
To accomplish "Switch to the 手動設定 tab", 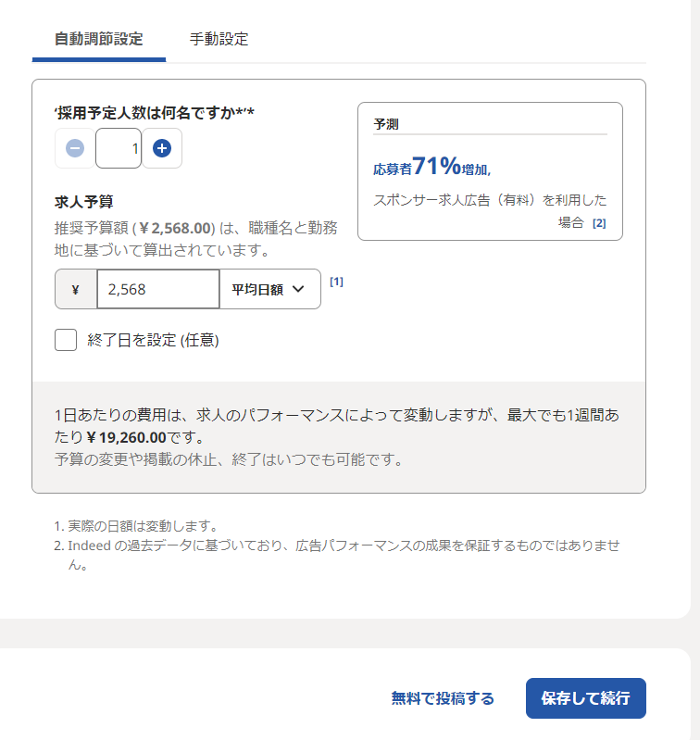I will click(219, 39).
